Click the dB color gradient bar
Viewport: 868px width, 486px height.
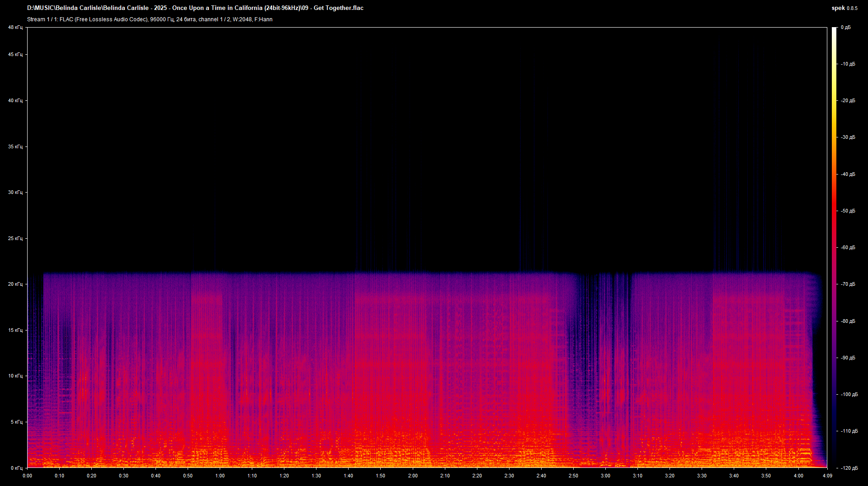tap(834, 247)
